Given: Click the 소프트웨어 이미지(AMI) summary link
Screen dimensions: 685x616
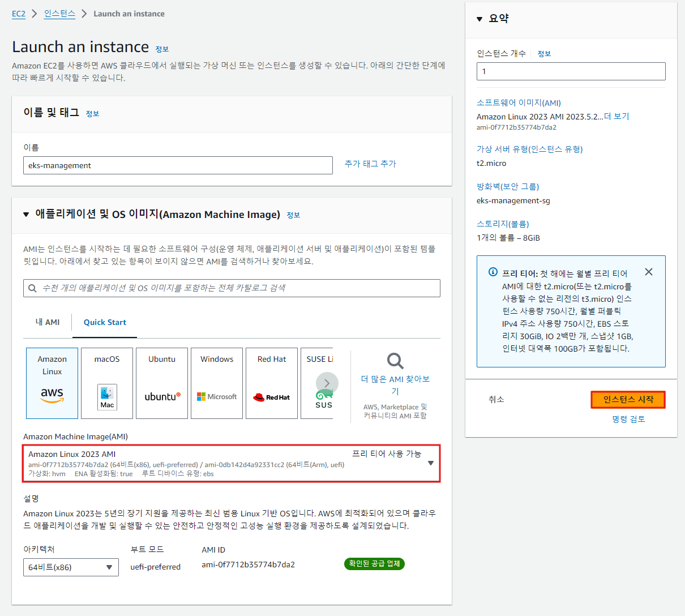Looking at the screenshot, I should (519, 103).
